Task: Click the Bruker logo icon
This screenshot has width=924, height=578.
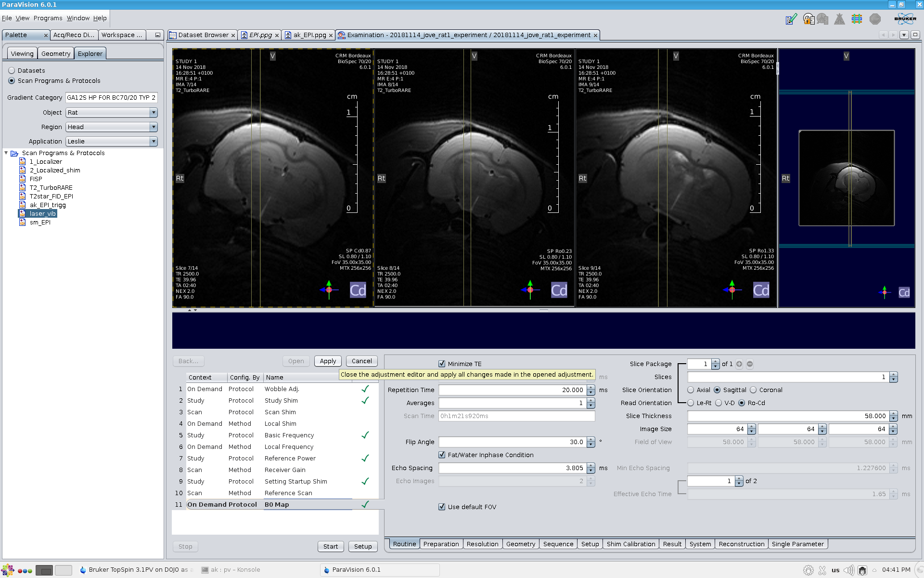Action: (x=905, y=19)
